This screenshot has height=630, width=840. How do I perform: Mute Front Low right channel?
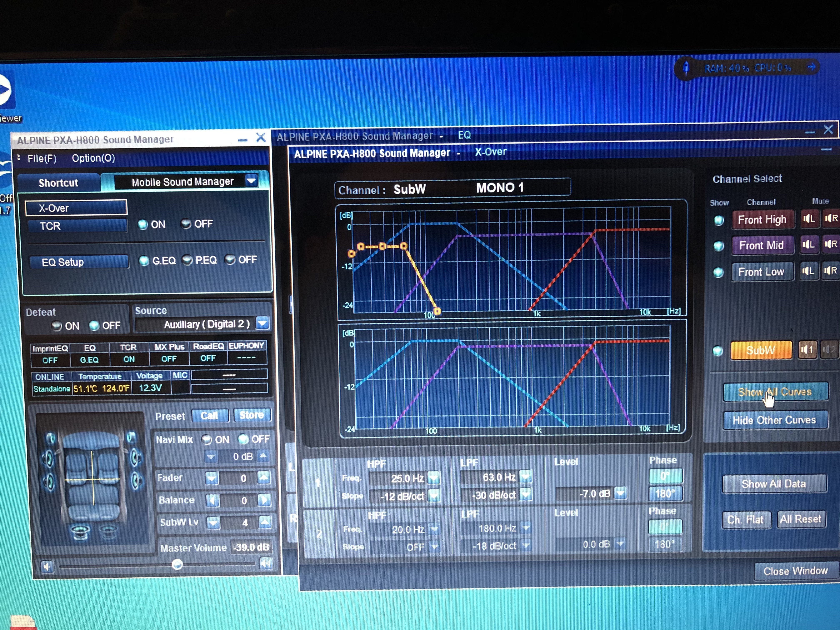pyautogui.click(x=831, y=271)
